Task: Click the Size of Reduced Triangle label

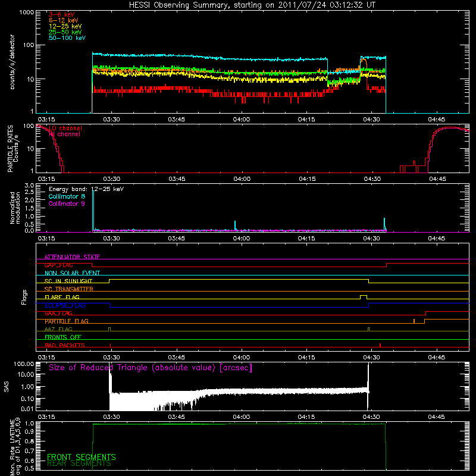Action: point(151,368)
